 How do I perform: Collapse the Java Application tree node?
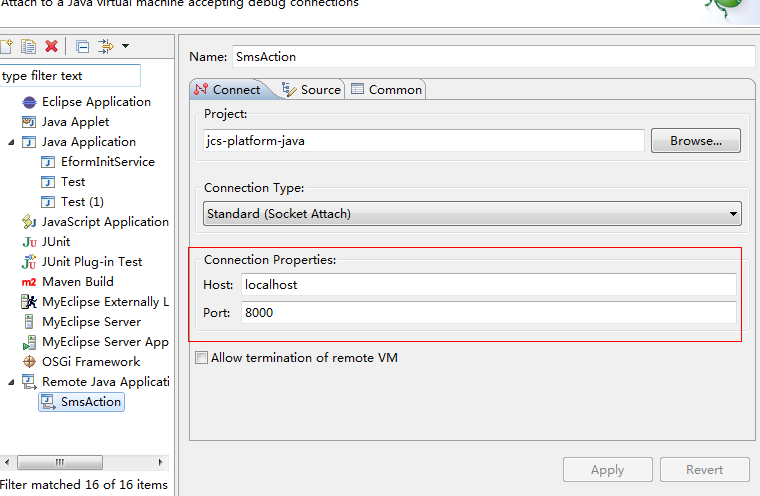(11, 143)
